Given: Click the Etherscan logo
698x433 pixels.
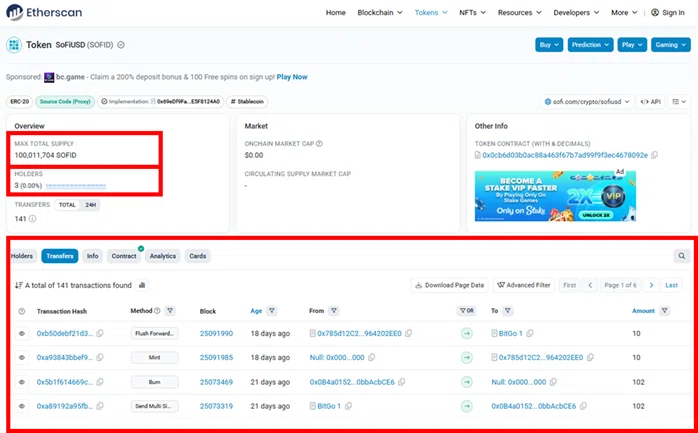Looking at the screenshot, I should pyautogui.click(x=44, y=12).
